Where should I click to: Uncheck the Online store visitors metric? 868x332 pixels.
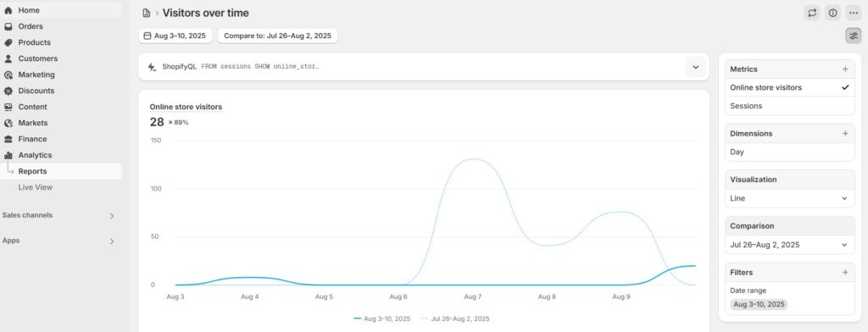point(790,87)
